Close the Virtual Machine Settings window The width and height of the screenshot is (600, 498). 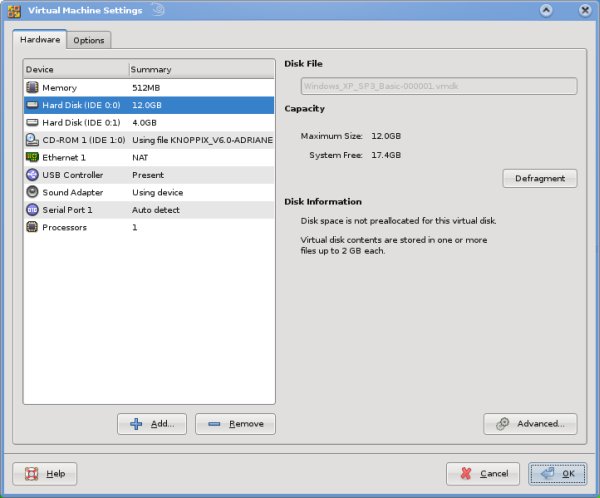coord(585,10)
